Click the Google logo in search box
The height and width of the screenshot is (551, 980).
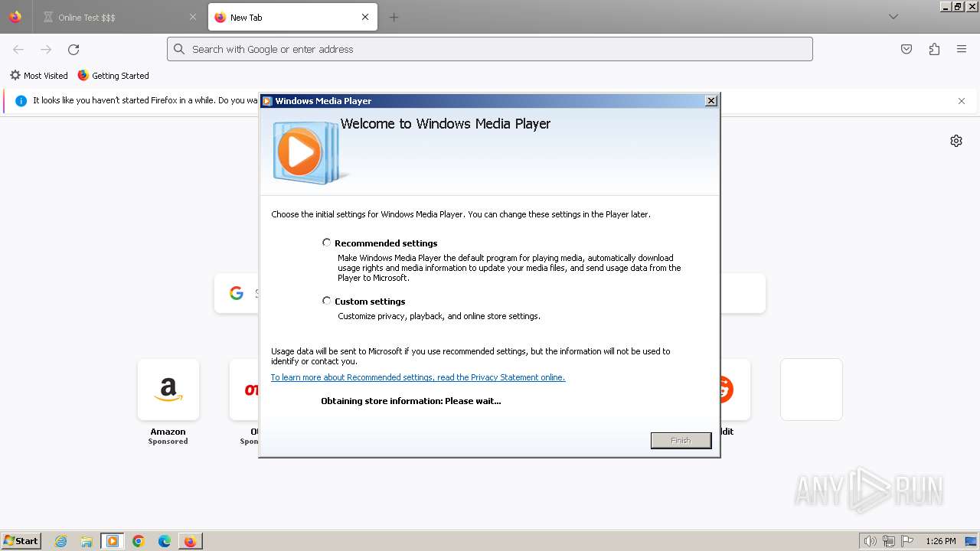tap(237, 293)
